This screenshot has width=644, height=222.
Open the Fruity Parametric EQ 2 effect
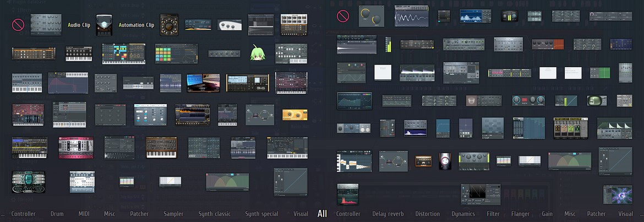pyautogui.click(x=353, y=101)
